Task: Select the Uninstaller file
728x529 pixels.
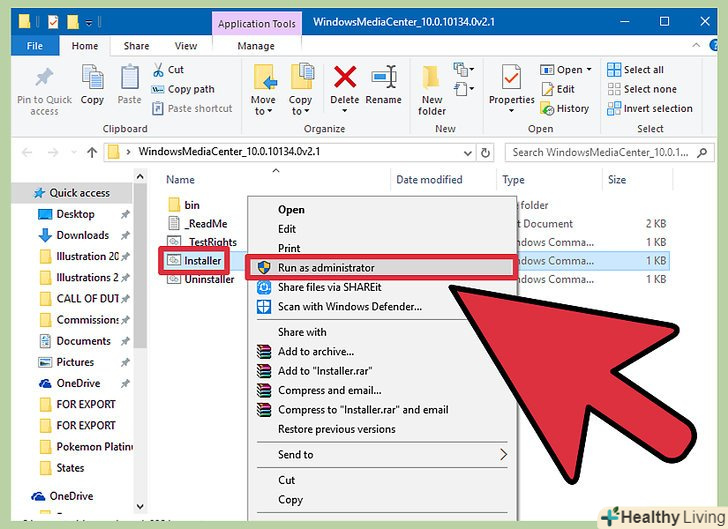Action: 201,279
